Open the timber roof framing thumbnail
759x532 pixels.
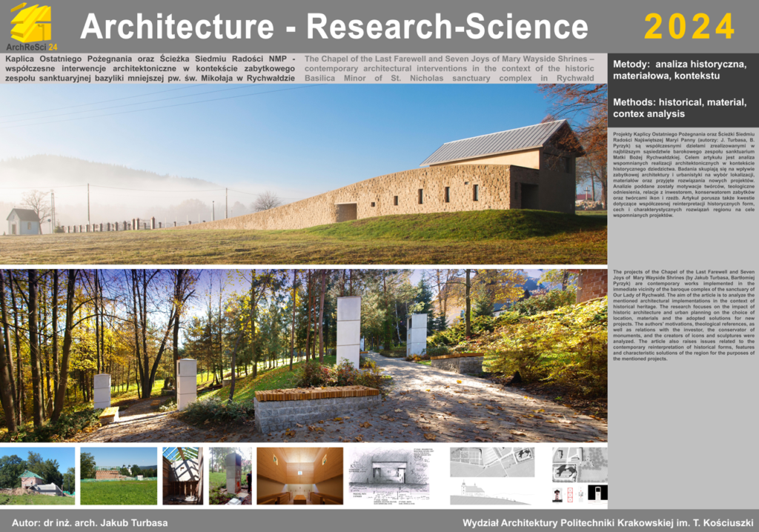click(182, 476)
